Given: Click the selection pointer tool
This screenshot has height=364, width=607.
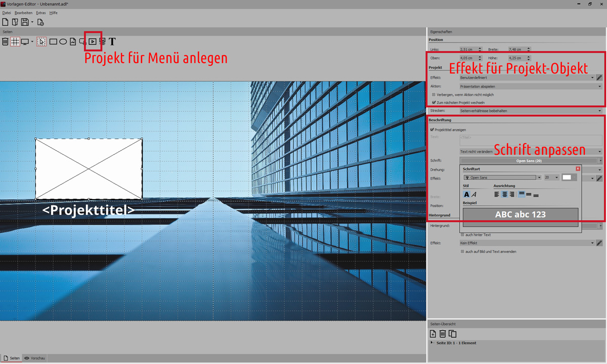Looking at the screenshot, I should coord(41,41).
